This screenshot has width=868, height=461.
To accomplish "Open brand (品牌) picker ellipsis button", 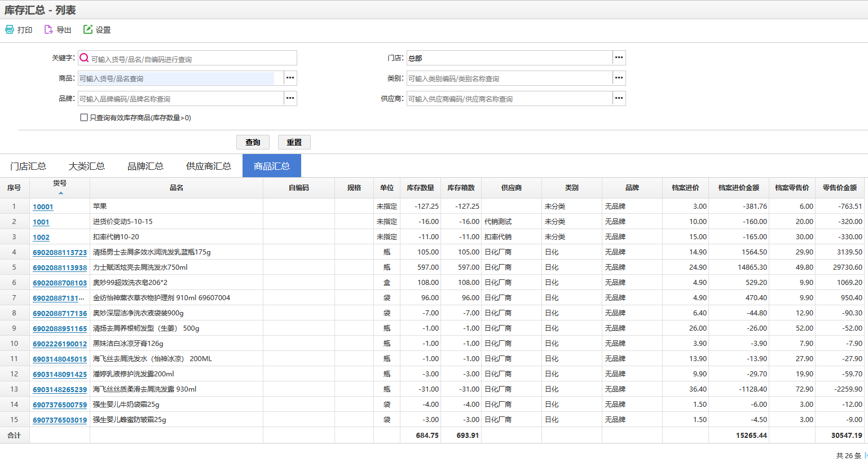I will [290, 98].
